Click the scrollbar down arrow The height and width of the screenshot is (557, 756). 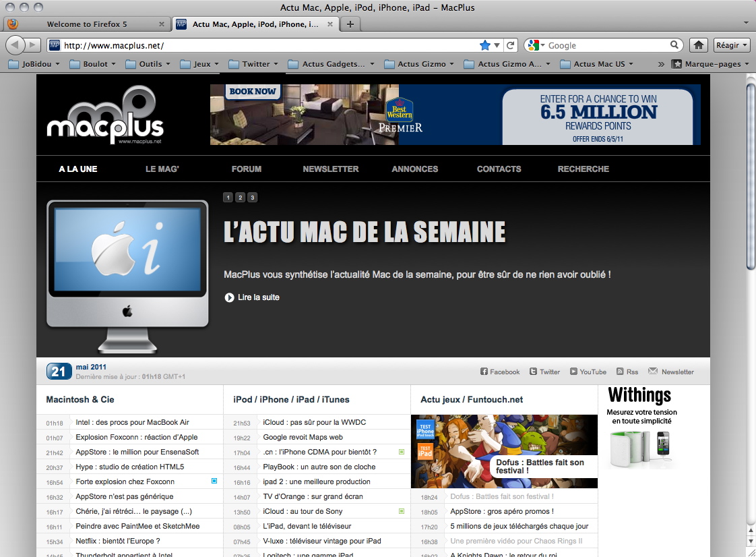click(751, 541)
